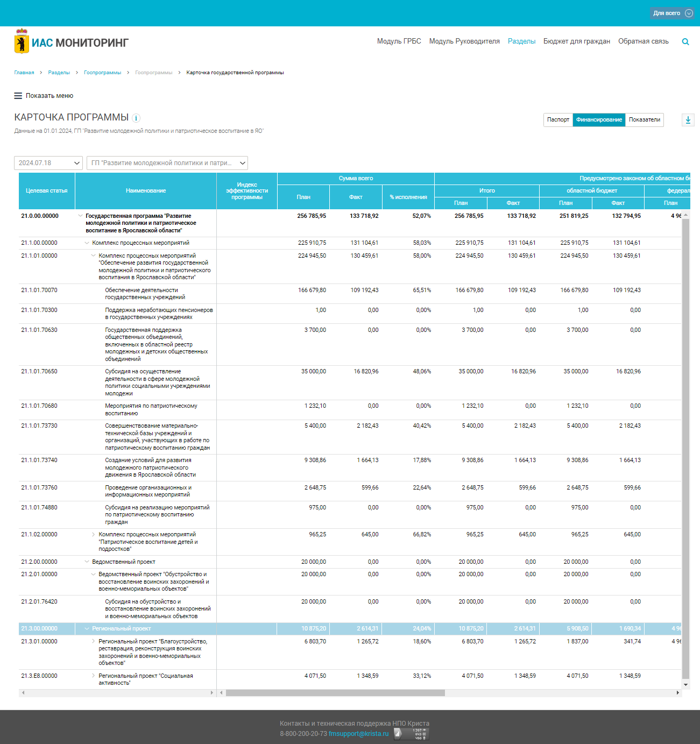Switch to Показатели view

[x=644, y=120]
